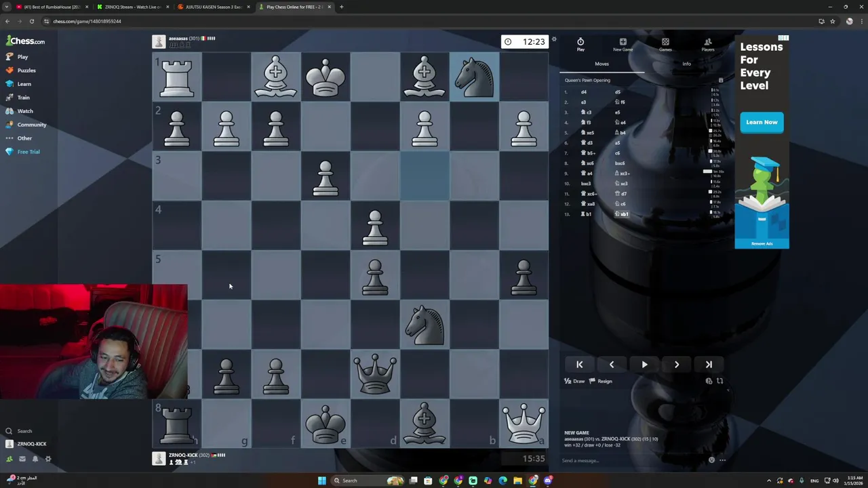This screenshot has height=488, width=868.
Task: Click ZRNOQ-KICK avatar below the board
Action: [159, 459]
